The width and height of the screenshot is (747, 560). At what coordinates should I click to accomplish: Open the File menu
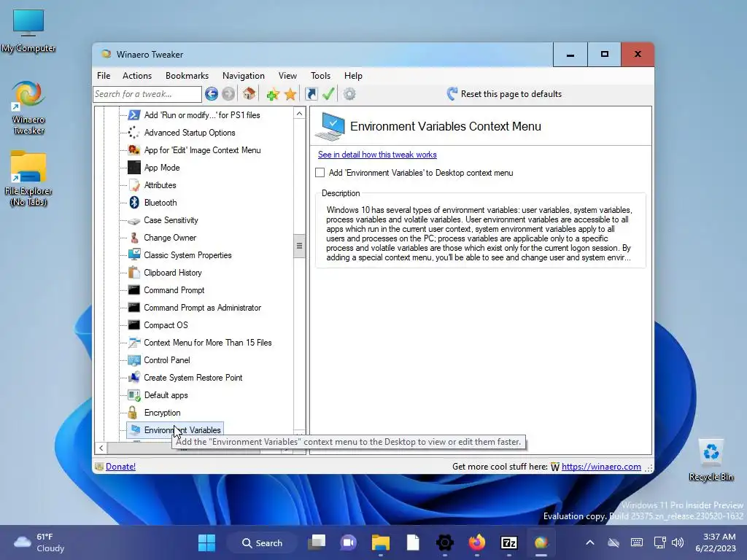[x=104, y=76]
